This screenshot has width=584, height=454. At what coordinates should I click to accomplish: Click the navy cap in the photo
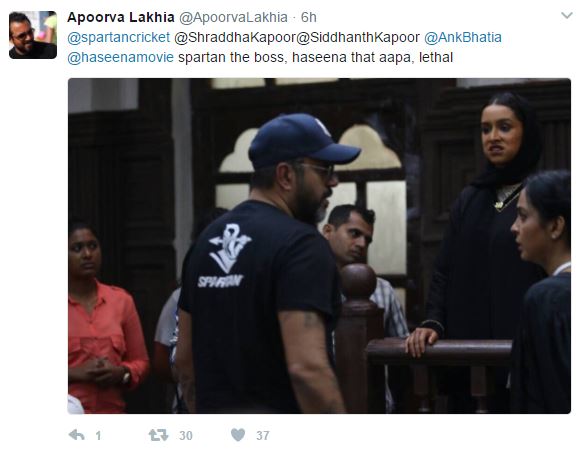[302, 141]
